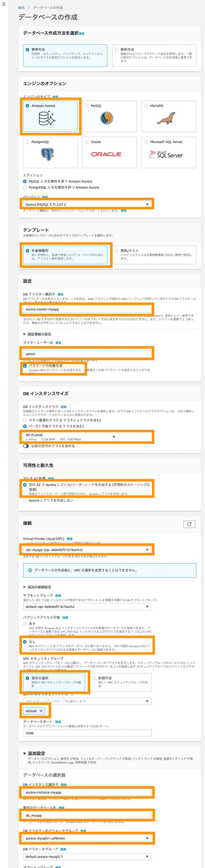Choose the Oracle logo engine
This screenshot has height=868, width=205.
(x=106, y=154)
